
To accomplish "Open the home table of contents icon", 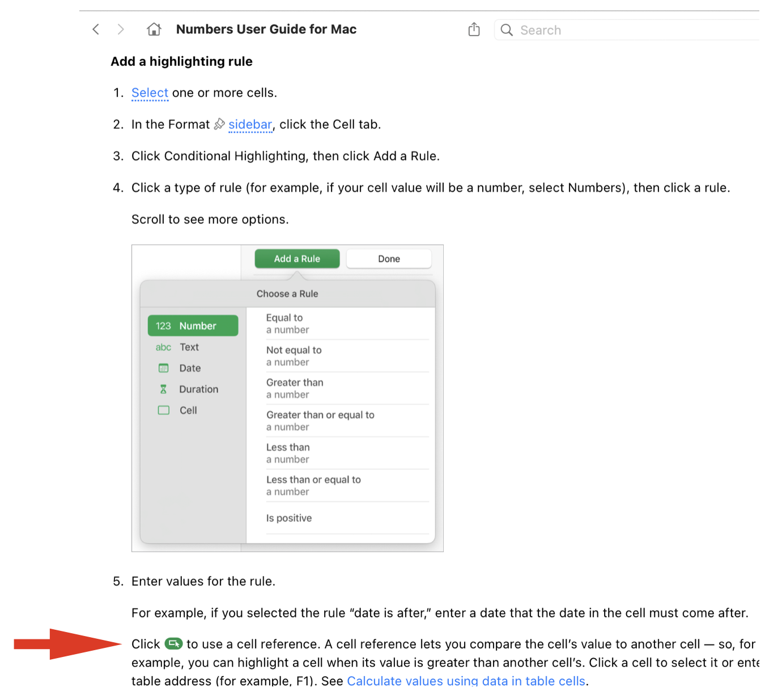I will coord(154,29).
